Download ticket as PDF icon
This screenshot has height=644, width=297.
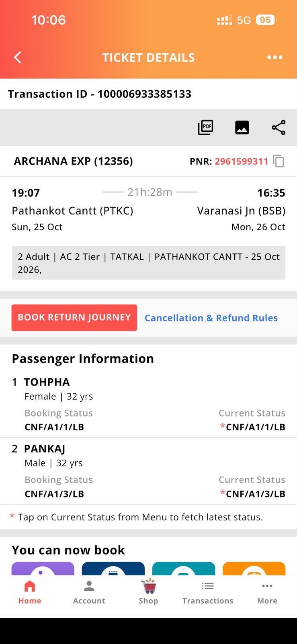pos(205,128)
